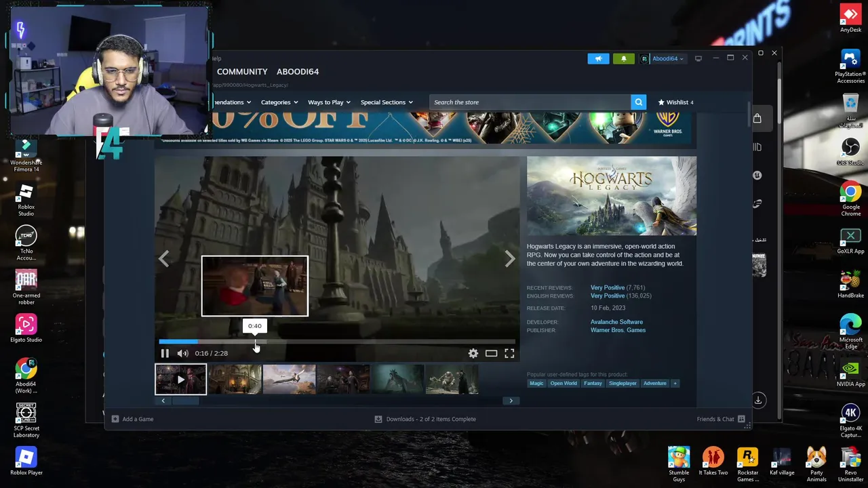Viewport: 868px width, 488px height.
Task: Click the store search magnifier button
Action: [638, 102]
